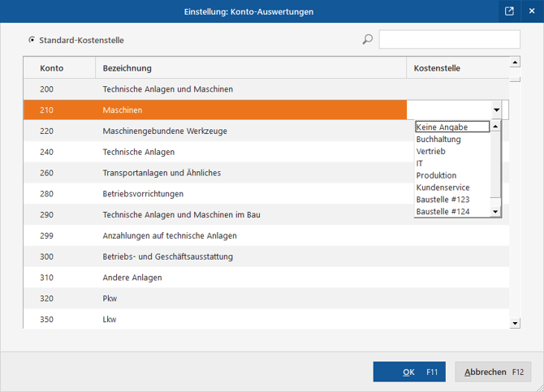
Task: Close the Konto-Auswertungen dialog
Action: tap(532, 11)
